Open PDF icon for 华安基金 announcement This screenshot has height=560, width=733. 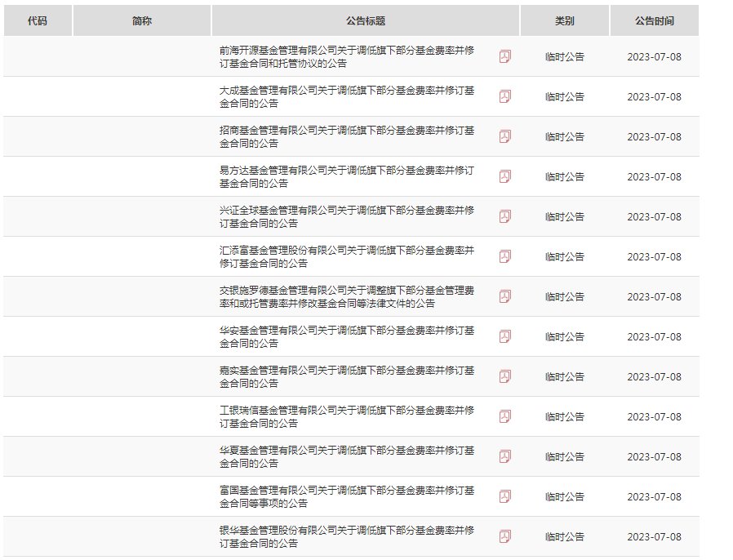tap(505, 336)
